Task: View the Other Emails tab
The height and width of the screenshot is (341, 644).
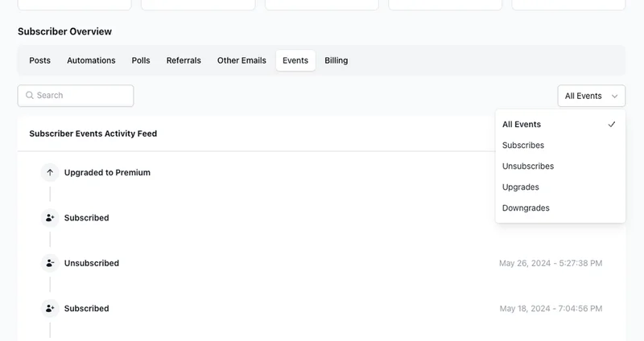Action: tap(242, 60)
